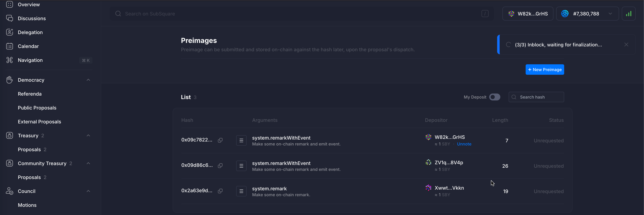Click the green network stats bars icon
The width and height of the screenshot is (644, 215).
tap(629, 14)
